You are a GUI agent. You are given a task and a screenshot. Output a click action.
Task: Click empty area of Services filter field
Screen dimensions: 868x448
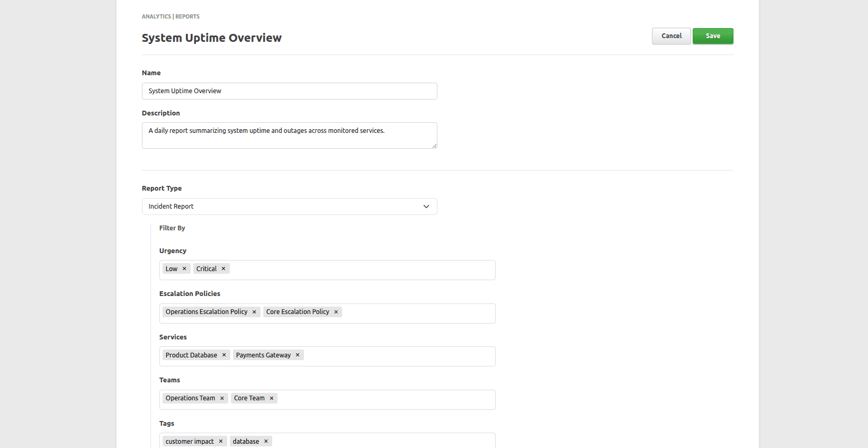[x=397, y=356]
